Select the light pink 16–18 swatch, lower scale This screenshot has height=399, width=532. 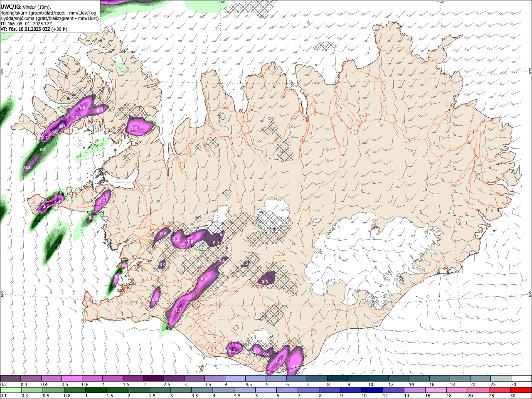(x=436, y=390)
